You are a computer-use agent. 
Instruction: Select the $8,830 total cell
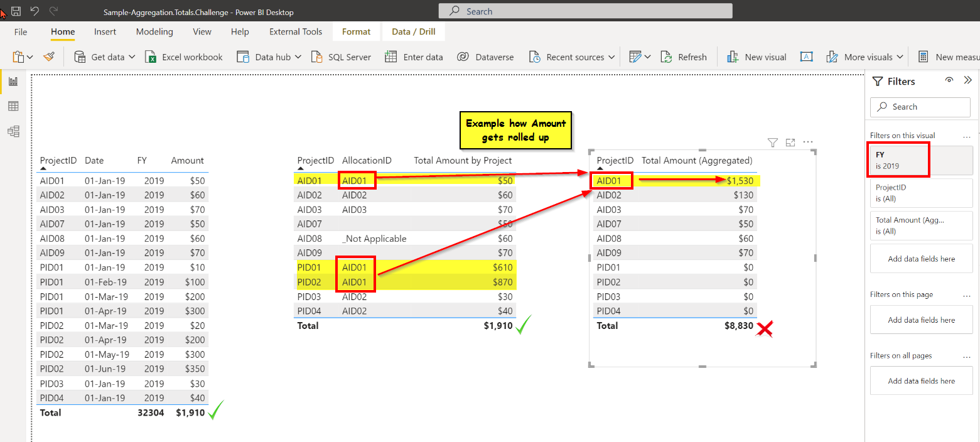[x=738, y=326]
